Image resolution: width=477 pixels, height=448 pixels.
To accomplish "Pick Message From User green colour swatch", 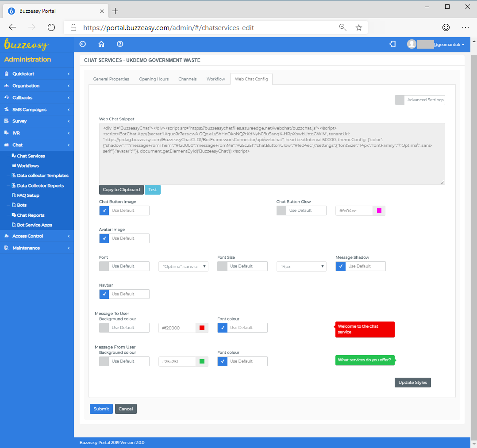I will [x=202, y=361].
